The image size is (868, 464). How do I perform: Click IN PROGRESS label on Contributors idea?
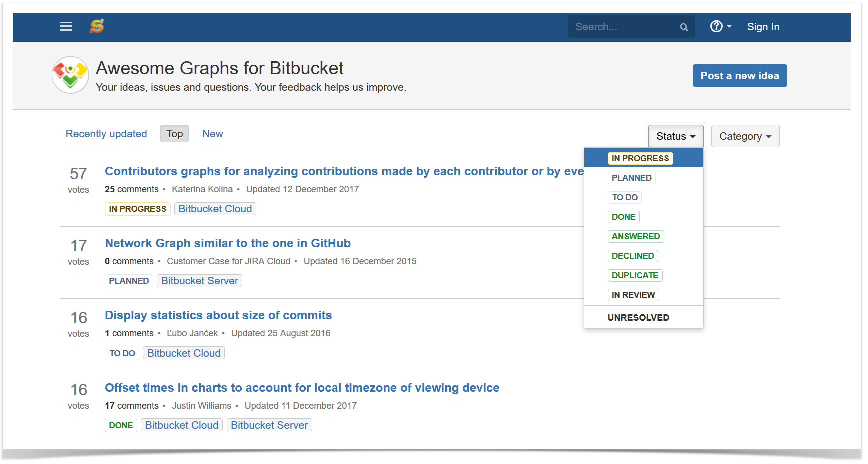pyautogui.click(x=138, y=209)
